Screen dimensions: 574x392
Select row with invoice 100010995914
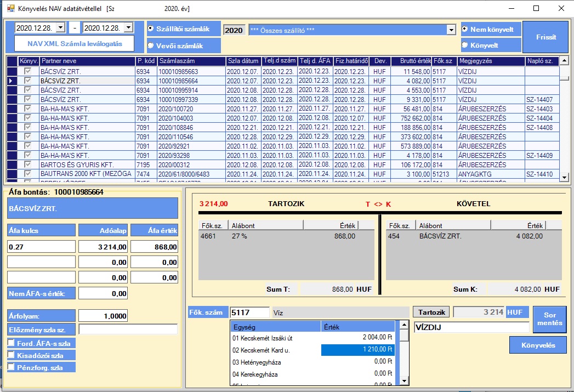(x=282, y=90)
